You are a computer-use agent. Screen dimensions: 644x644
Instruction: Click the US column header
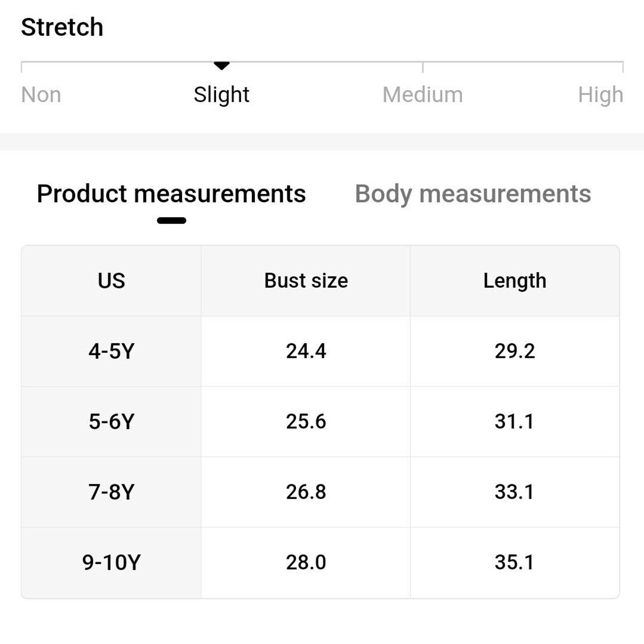[111, 281]
